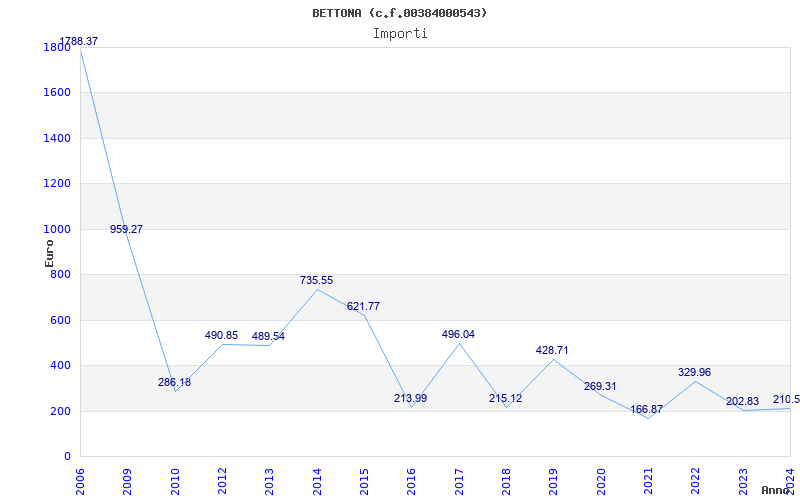This screenshot has width=800, height=500.
Task: Select data label 489.54
Action: click(x=268, y=336)
